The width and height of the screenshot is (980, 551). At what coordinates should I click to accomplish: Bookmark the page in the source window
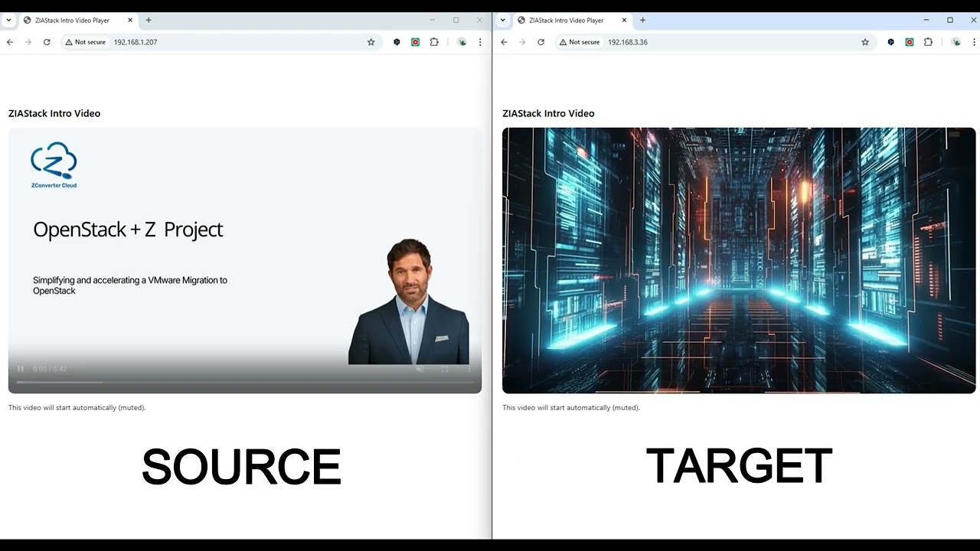[371, 42]
